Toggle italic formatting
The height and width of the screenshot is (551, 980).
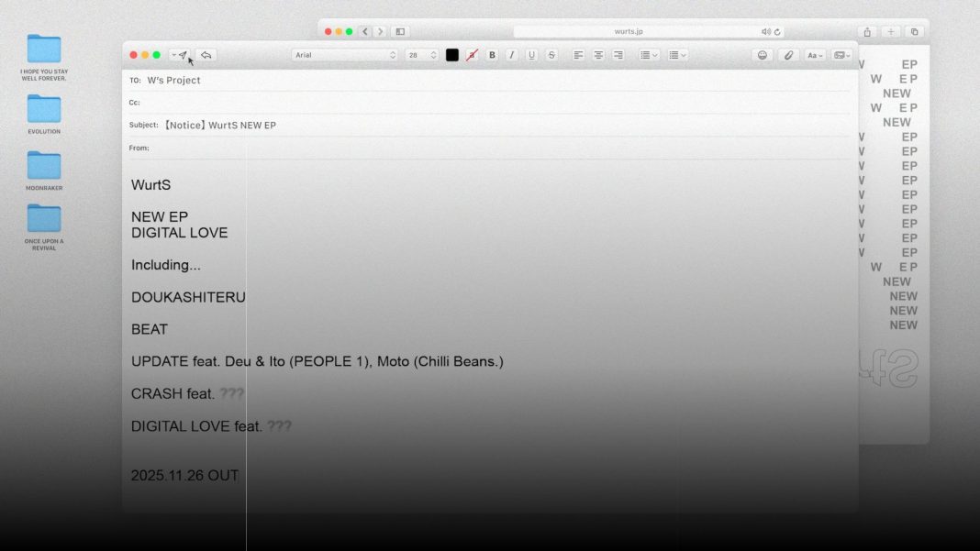coord(511,55)
